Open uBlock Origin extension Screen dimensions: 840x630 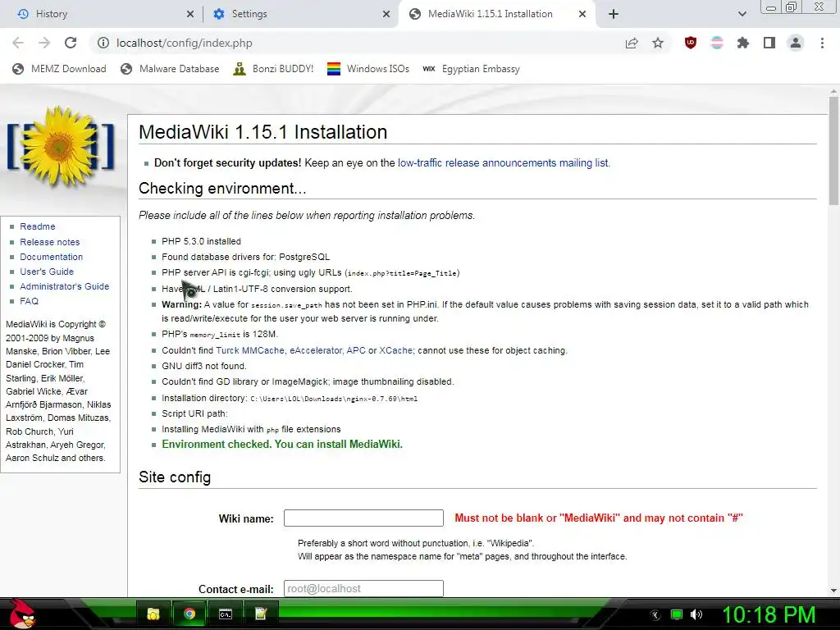[691, 43]
